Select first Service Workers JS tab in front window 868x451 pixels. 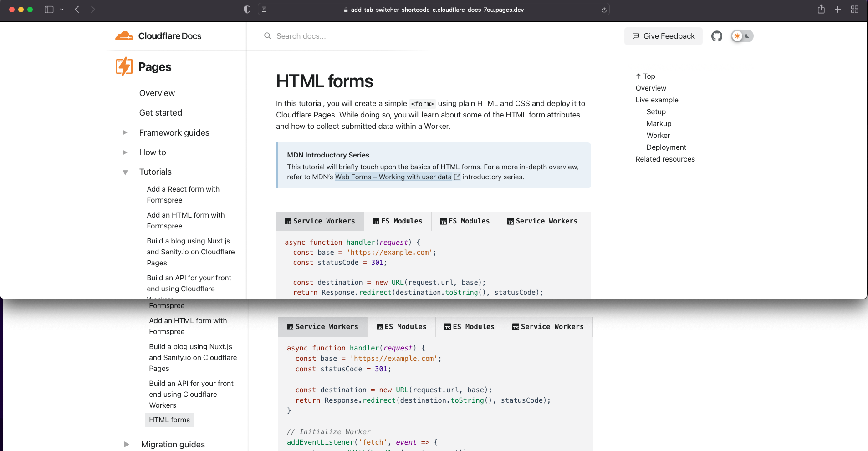click(x=320, y=221)
